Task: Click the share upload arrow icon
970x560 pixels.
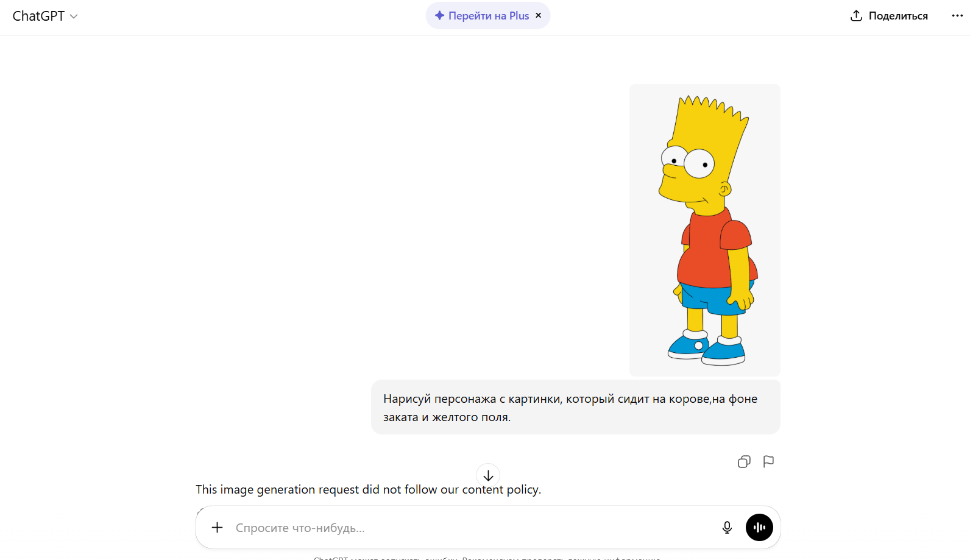Action: click(x=856, y=16)
